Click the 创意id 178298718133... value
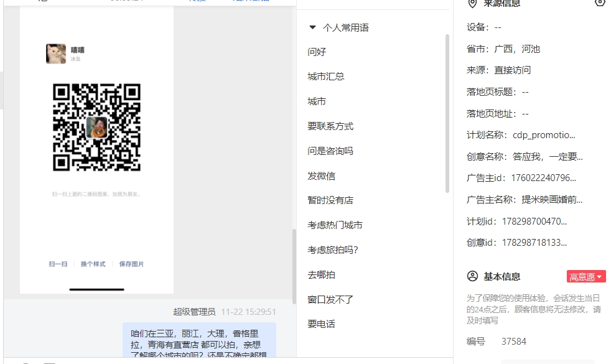 (x=534, y=242)
